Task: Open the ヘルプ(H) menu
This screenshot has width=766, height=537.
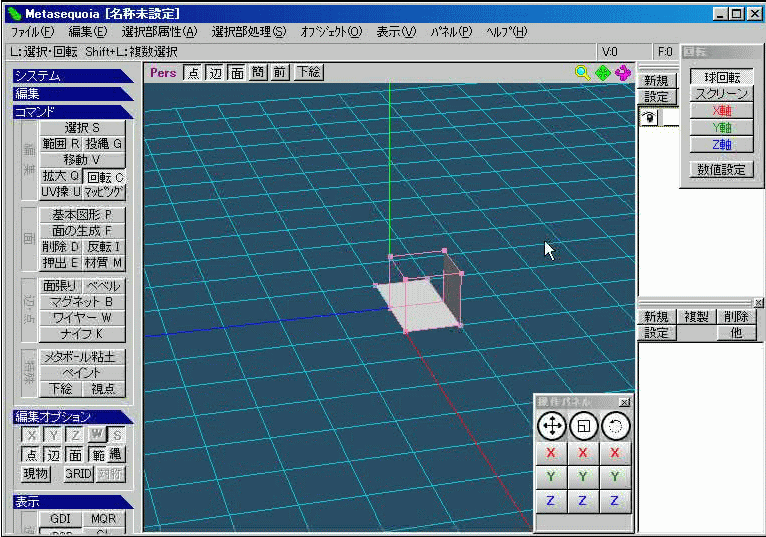Action: click(x=507, y=32)
